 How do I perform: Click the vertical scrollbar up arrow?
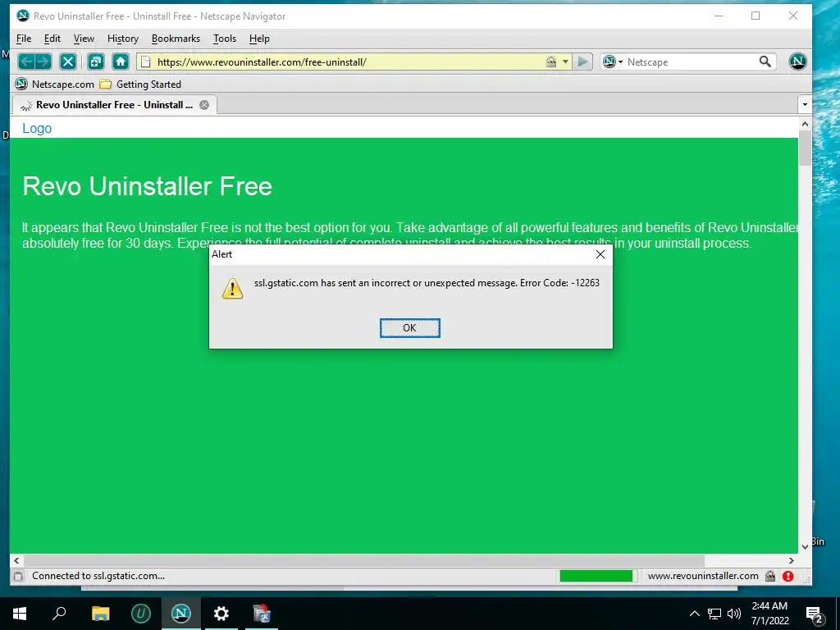(805, 125)
